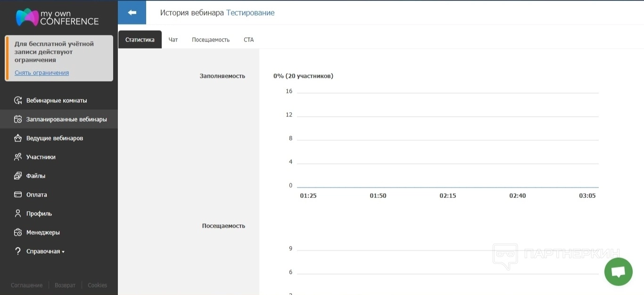Click the Cookies footer link
This screenshot has width=644, height=295.
click(x=98, y=285)
